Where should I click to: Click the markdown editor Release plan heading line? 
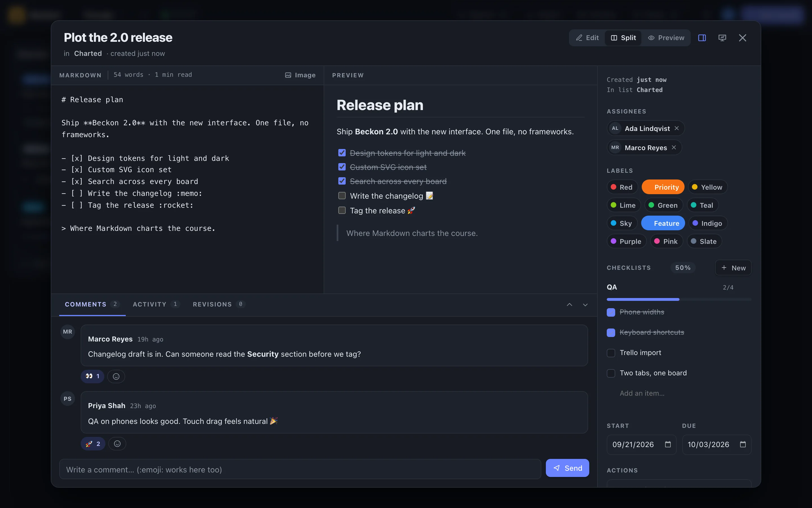point(92,100)
